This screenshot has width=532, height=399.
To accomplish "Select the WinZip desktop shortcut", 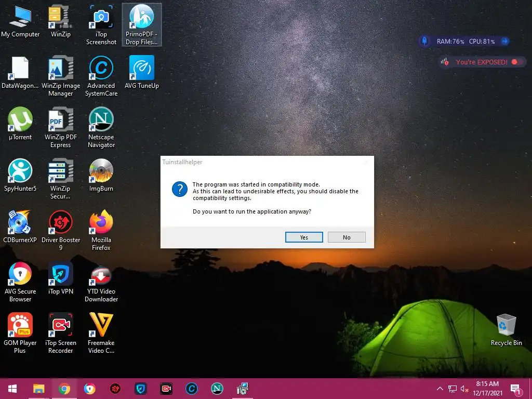I will [61, 22].
